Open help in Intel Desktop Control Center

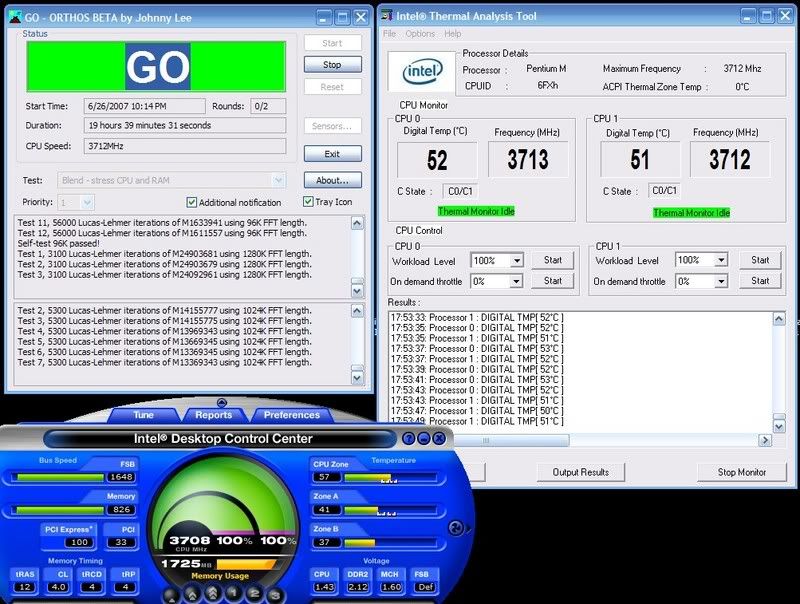409,438
